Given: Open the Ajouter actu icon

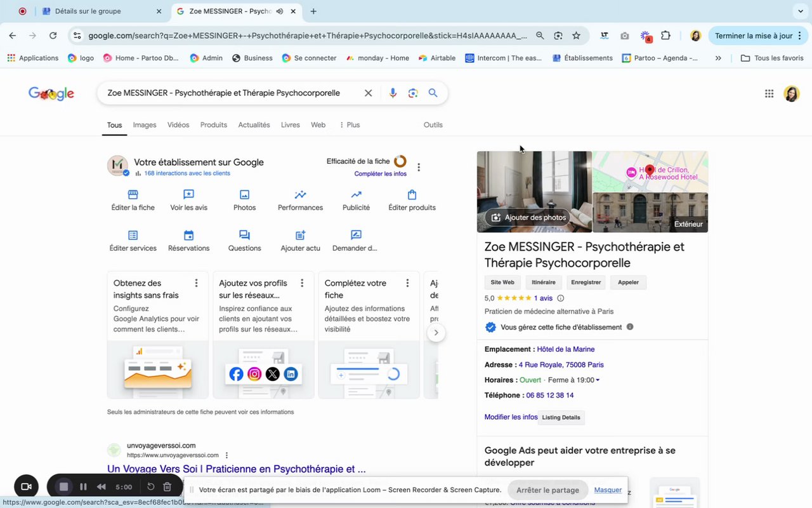Looking at the screenshot, I should click(x=300, y=236).
